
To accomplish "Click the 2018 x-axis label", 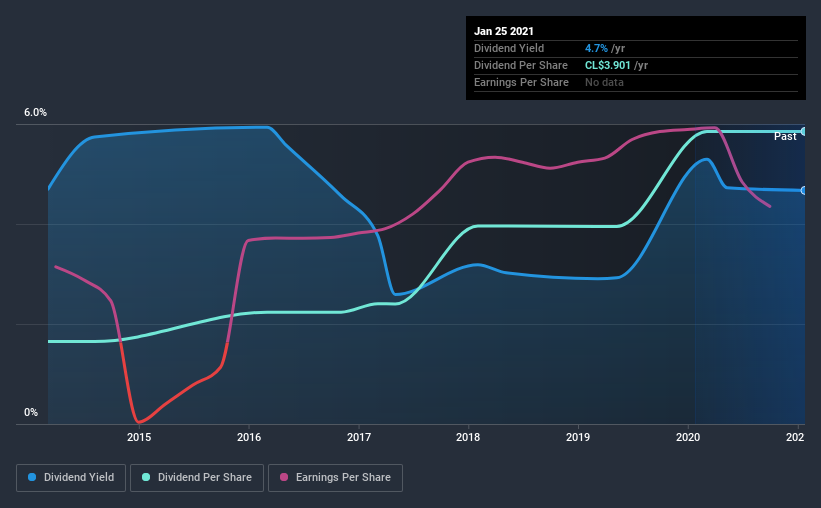I will click(468, 437).
